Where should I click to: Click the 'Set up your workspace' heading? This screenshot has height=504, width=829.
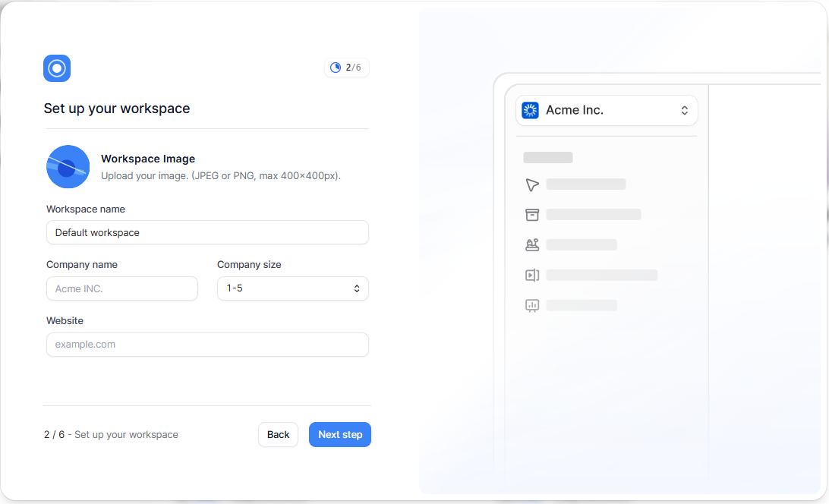117,109
